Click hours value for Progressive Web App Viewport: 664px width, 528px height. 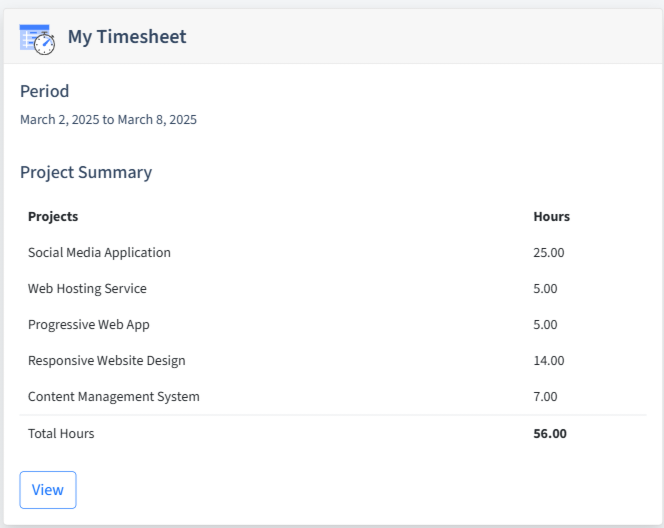tap(545, 325)
